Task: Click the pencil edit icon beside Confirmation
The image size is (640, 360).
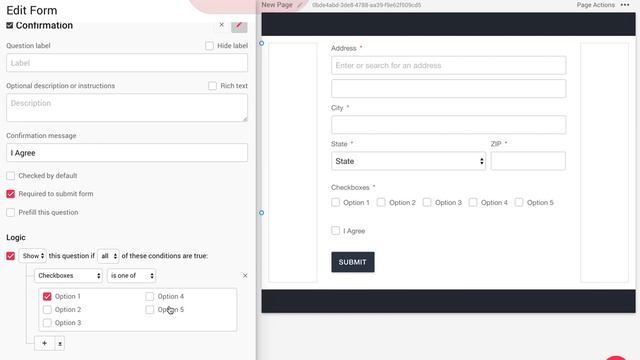Action: (239, 26)
